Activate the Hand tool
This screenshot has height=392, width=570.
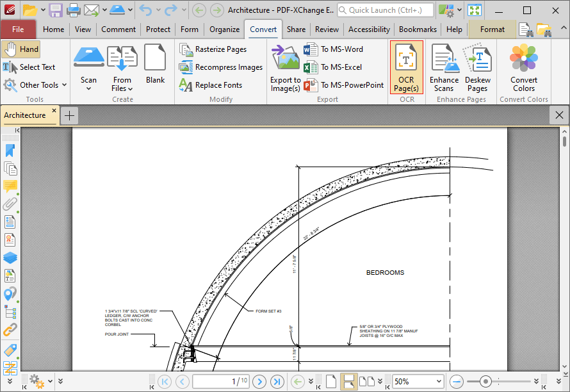click(21, 49)
